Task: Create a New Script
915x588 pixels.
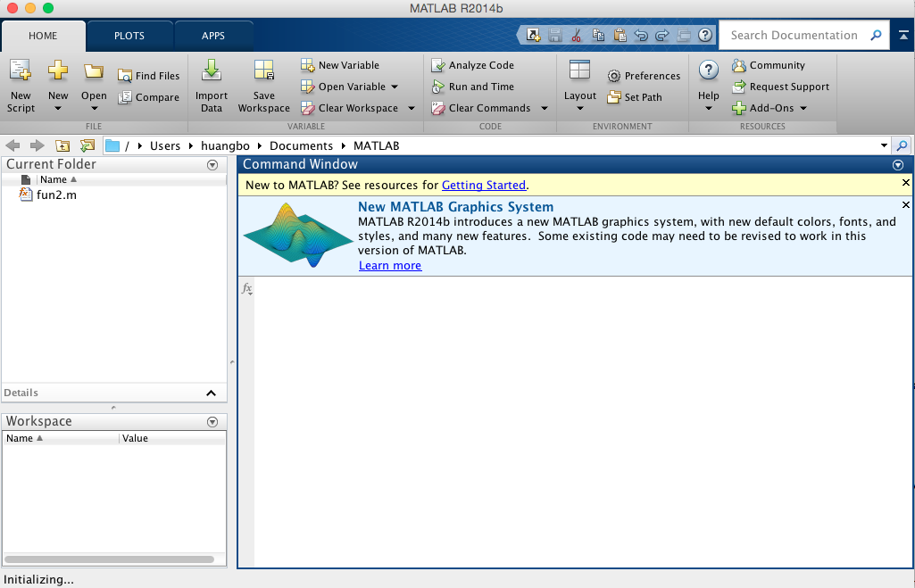Action: click(x=21, y=86)
